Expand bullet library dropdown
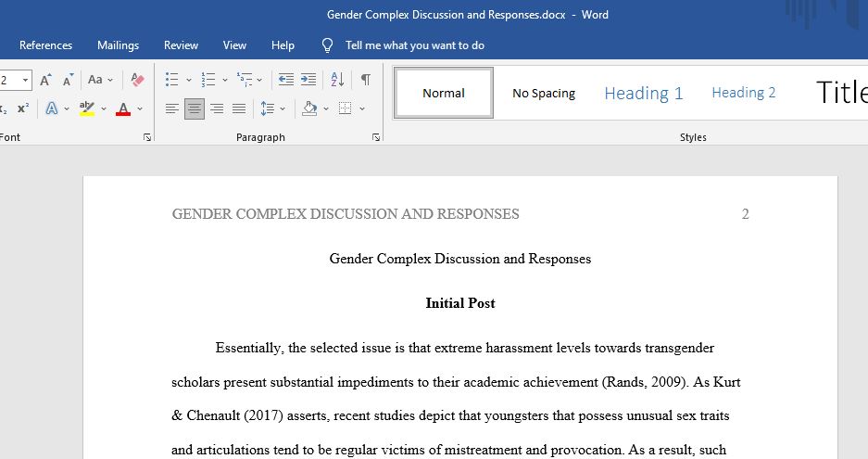The height and width of the screenshot is (459, 868). tap(188, 80)
